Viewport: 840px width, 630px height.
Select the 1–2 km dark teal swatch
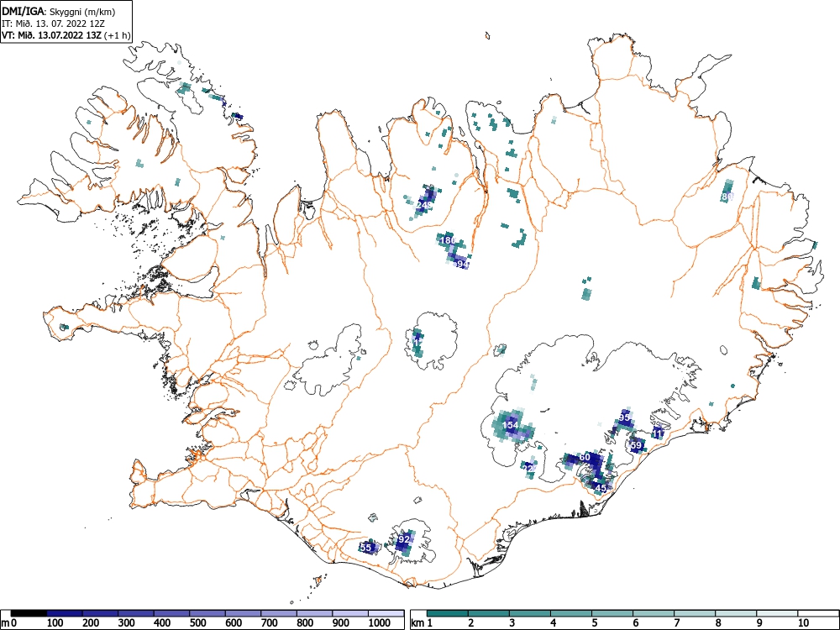click(x=448, y=613)
